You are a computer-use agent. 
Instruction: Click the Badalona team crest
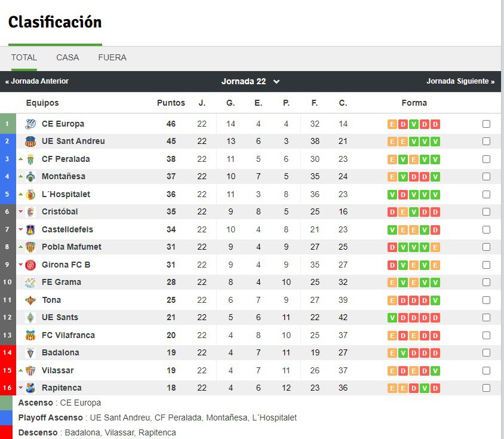[x=30, y=353]
